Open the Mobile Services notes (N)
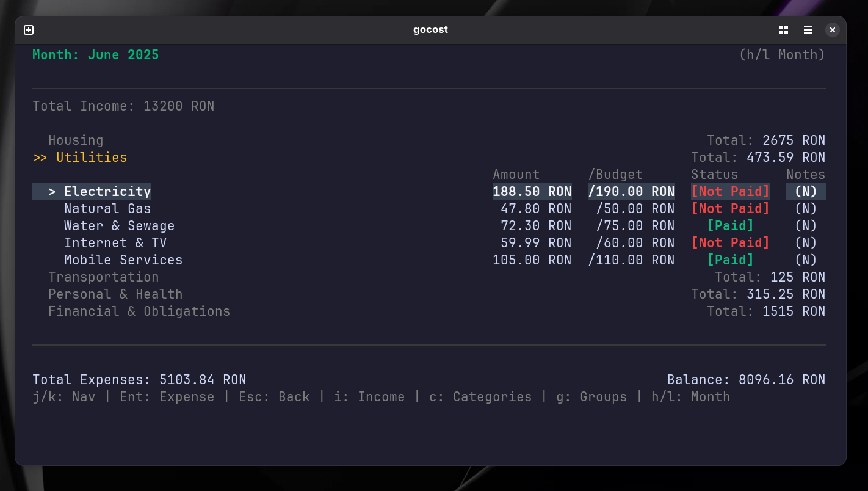 coord(806,260)
